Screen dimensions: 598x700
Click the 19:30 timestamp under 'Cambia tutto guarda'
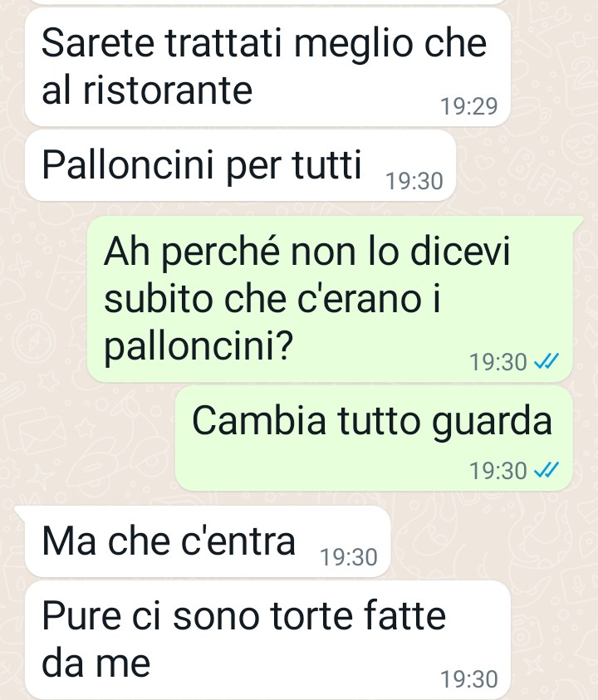click(498, 471)
